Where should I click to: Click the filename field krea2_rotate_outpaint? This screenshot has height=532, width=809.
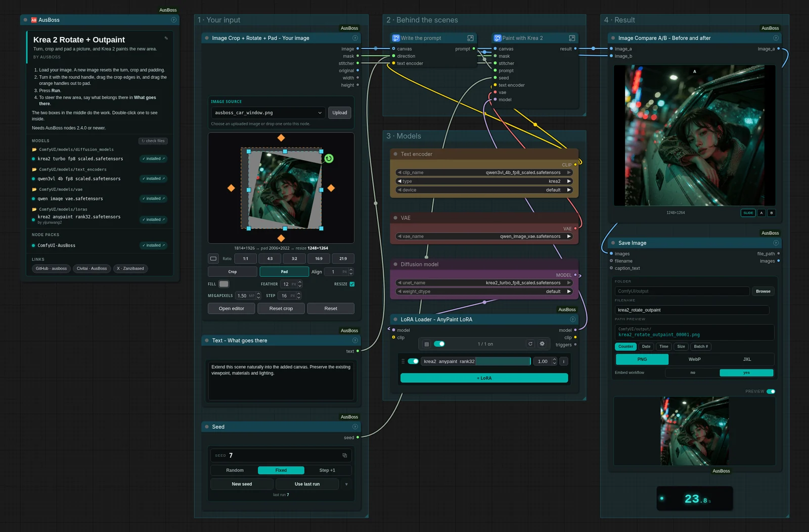point(692,310)
